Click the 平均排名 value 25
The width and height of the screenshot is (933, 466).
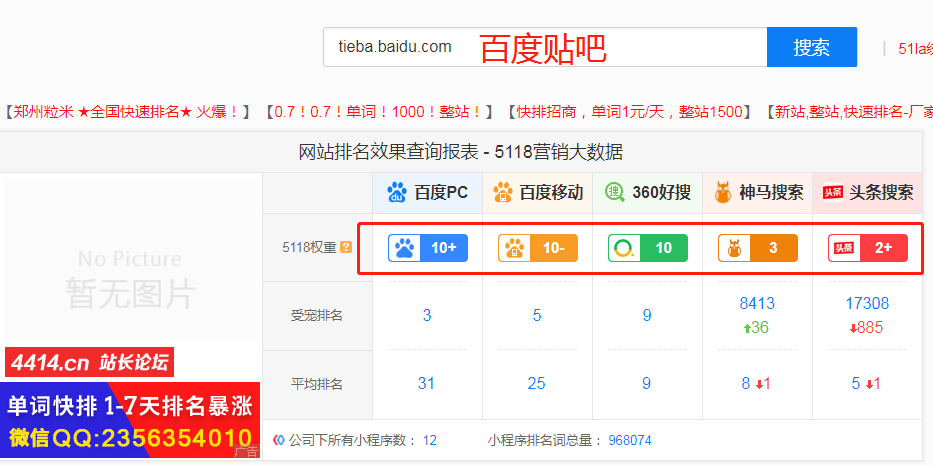[536, 384]
